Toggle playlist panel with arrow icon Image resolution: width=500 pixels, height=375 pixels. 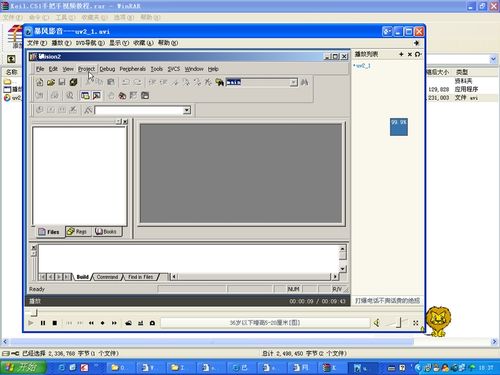pyautogui.click(x=416, y=43)
